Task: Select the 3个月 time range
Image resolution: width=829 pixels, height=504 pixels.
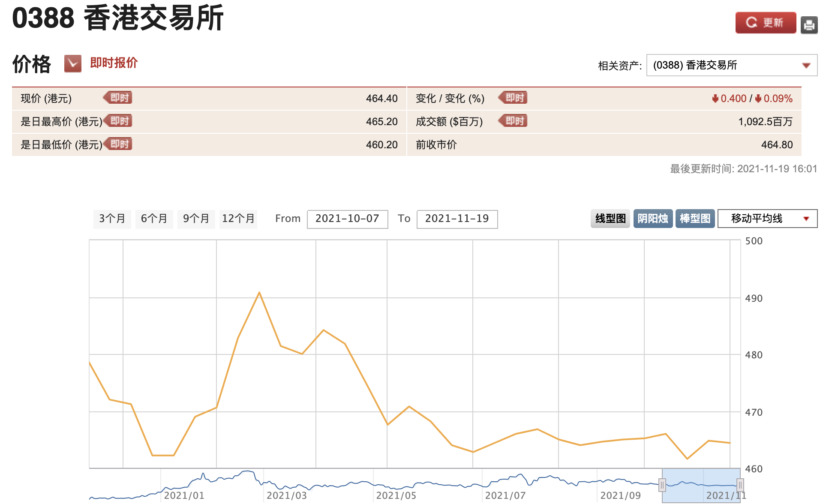Action: pos(112,219)
